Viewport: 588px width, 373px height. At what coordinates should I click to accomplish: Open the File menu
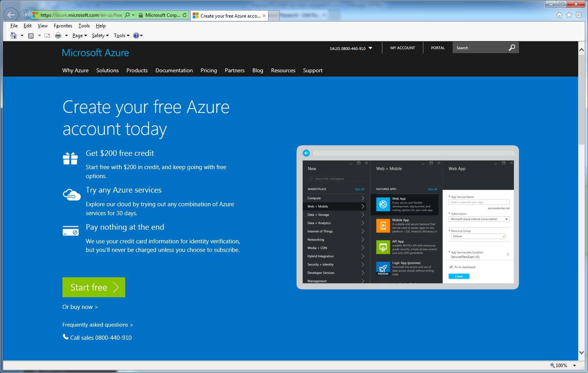click(x=14, y=26)
